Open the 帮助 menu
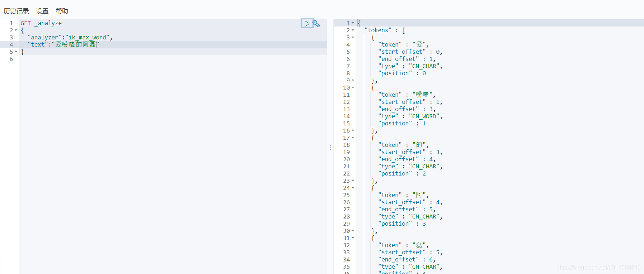Viewport: 644px width, 274px height. (62, 11)
